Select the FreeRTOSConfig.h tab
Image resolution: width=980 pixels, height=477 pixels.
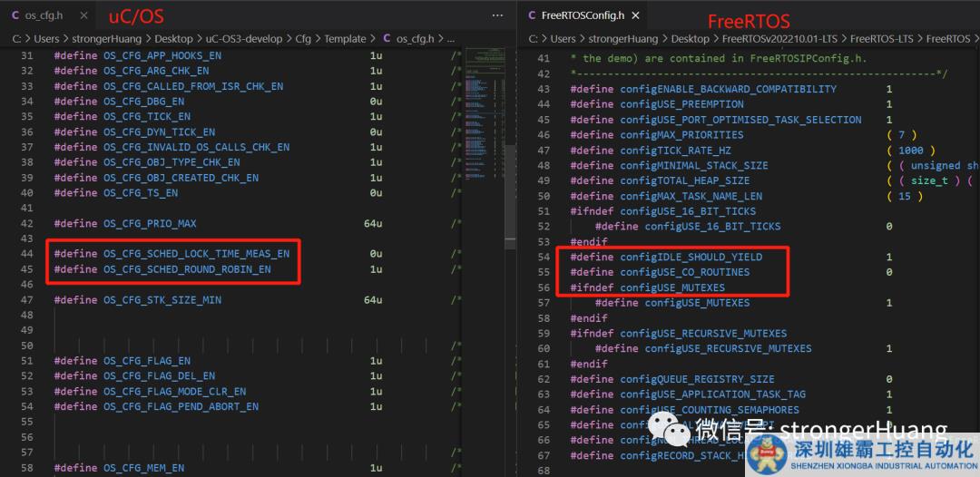click(x=582, y=15)
